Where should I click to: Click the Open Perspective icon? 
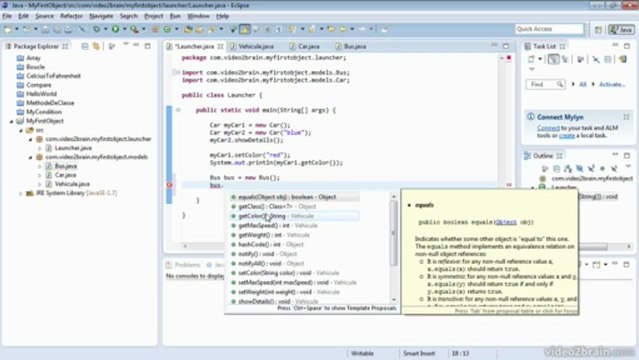pyautogui.click(x=598, y=29)
